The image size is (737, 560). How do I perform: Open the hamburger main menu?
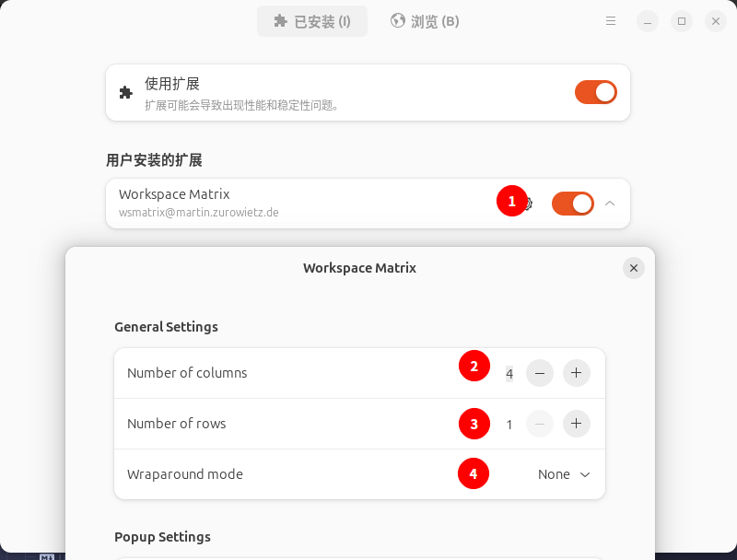pyautogui.click(x=611, y=20)
